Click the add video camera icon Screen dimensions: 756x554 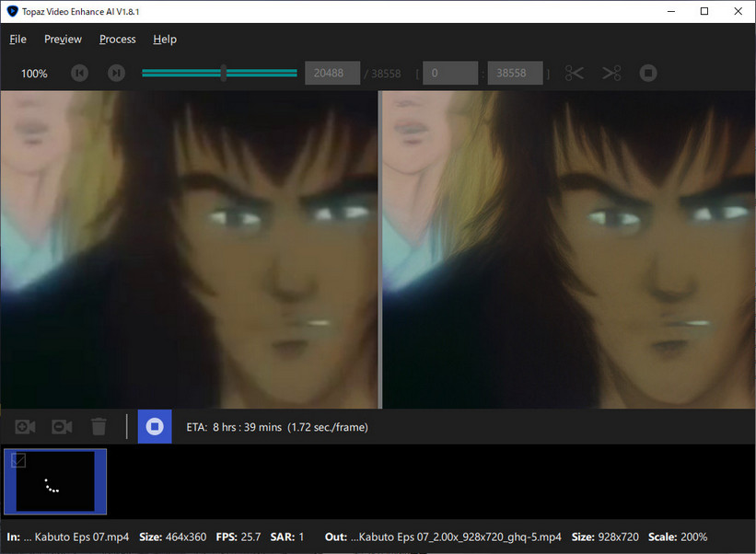26,427
